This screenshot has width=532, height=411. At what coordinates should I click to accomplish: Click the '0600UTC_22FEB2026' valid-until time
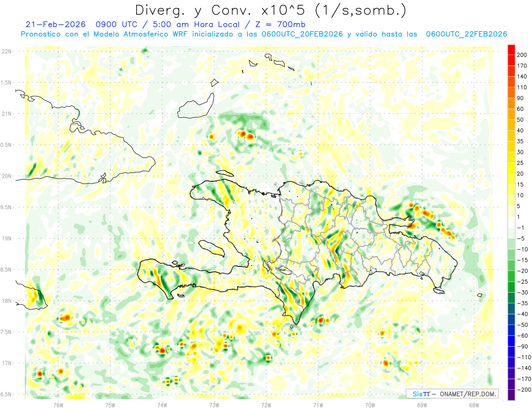[x=466, y=34]
